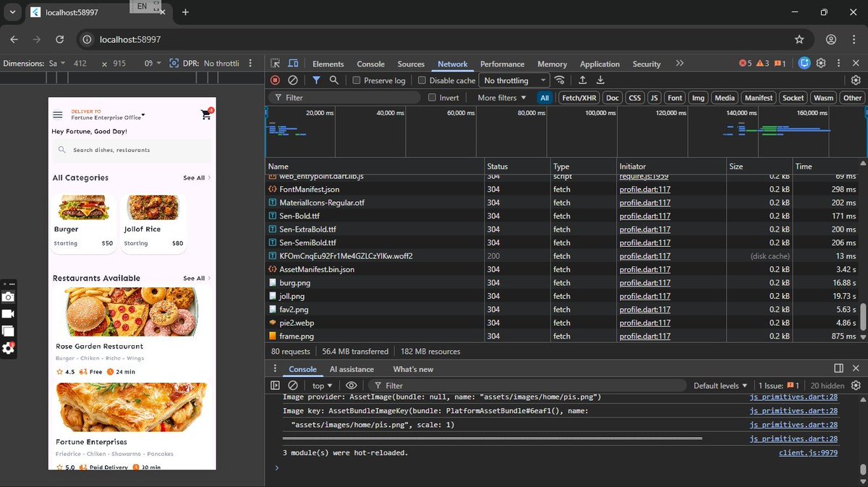Open the console top context dropdown
The width and height of the screenshot is (868, 487).
(x=322, y=386)
